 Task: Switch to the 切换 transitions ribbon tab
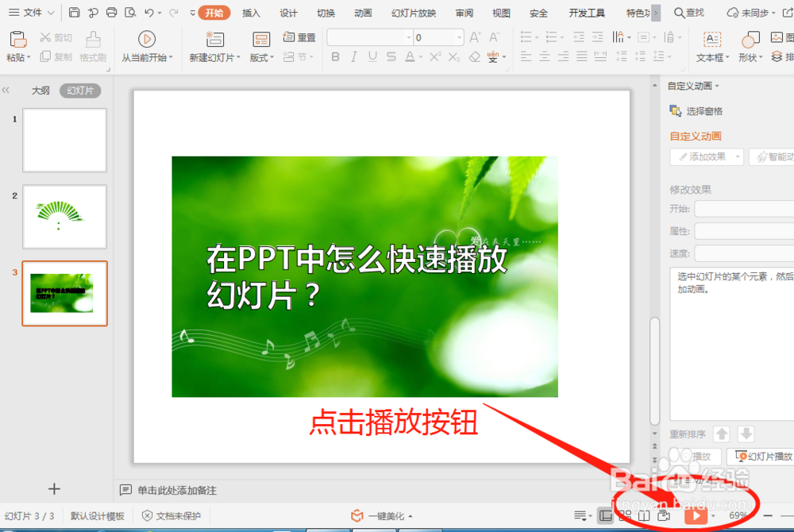pos(326,13)
